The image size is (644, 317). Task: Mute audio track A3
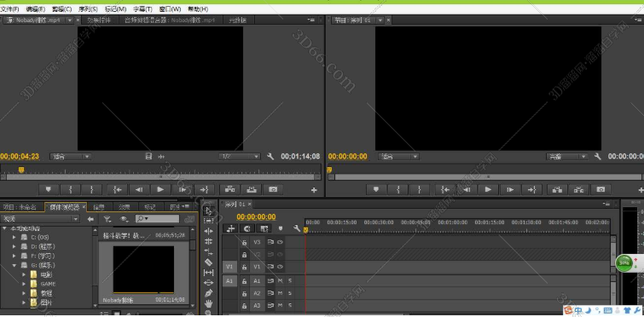point(280,306)
